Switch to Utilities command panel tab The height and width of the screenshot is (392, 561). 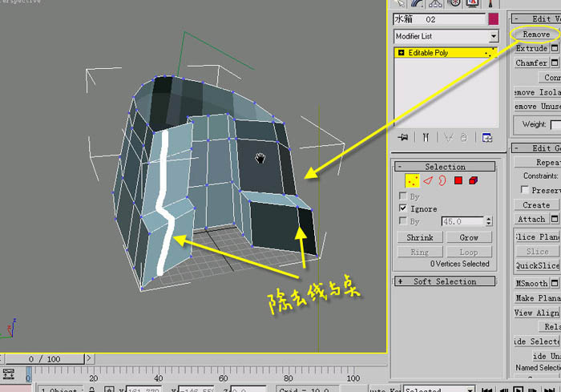point(490,3)
